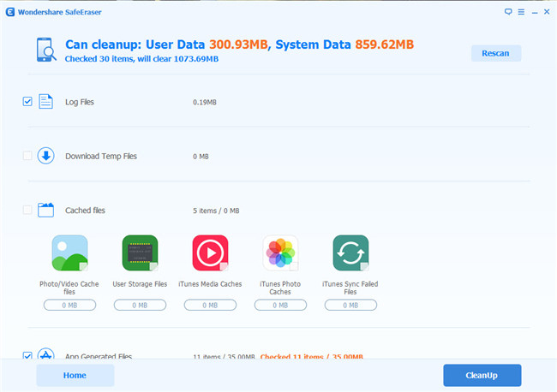Click the Download Temp Files label
Viewport: 557px width, 392px height.
coord(101,156)
